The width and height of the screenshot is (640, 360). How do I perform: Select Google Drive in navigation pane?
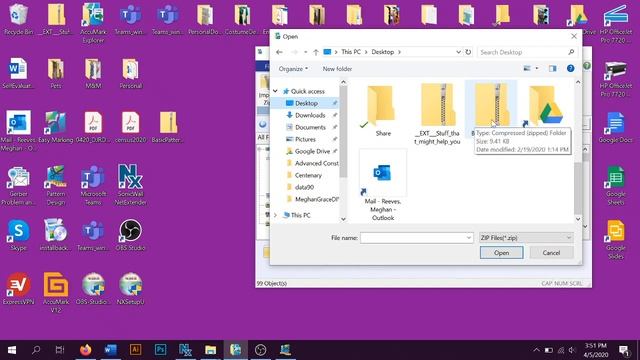click(x=312, y=151)
